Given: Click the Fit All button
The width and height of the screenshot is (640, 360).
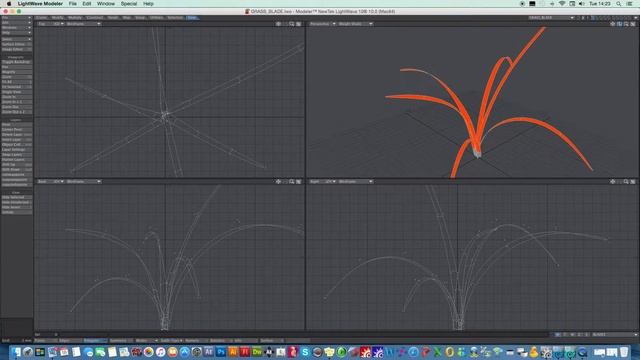Looking at the screenshot, I should (16, 82).
